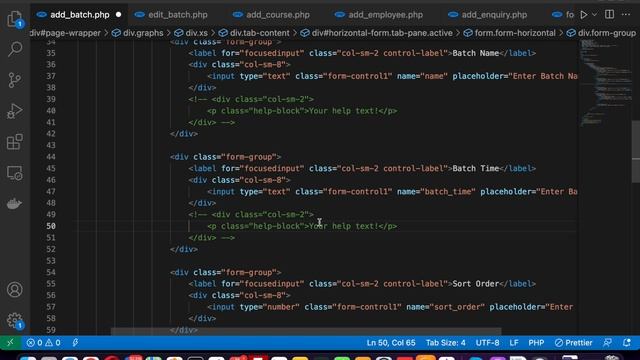
Task: Change the PHP language mode
Action: tap(536, 343)
